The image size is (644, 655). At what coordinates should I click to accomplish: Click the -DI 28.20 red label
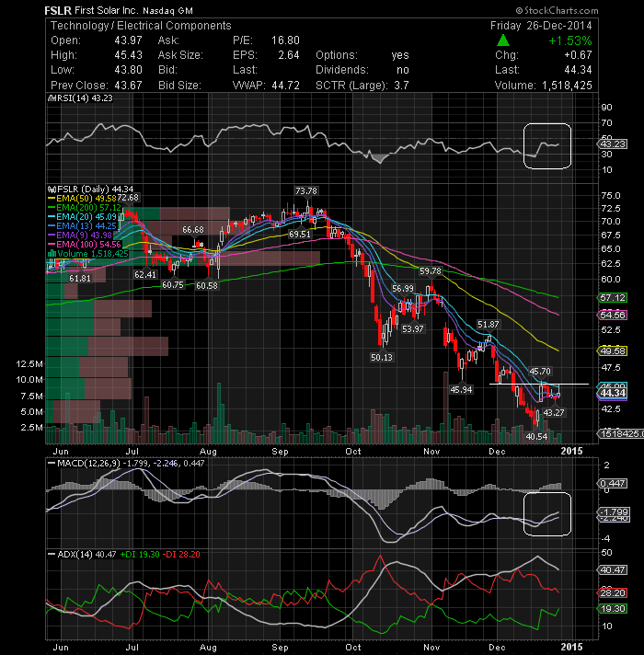tap(181, 555)
